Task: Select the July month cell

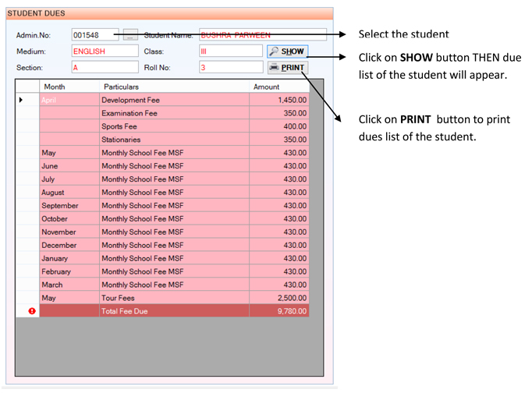Action: tap(69, 179)
